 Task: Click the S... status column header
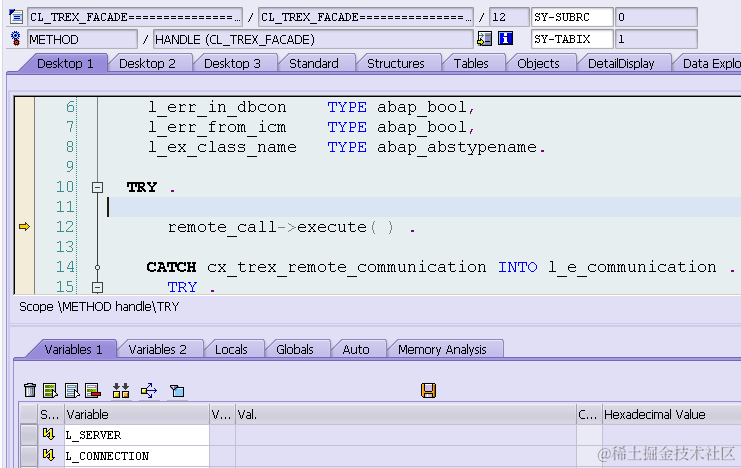(51, 415)
